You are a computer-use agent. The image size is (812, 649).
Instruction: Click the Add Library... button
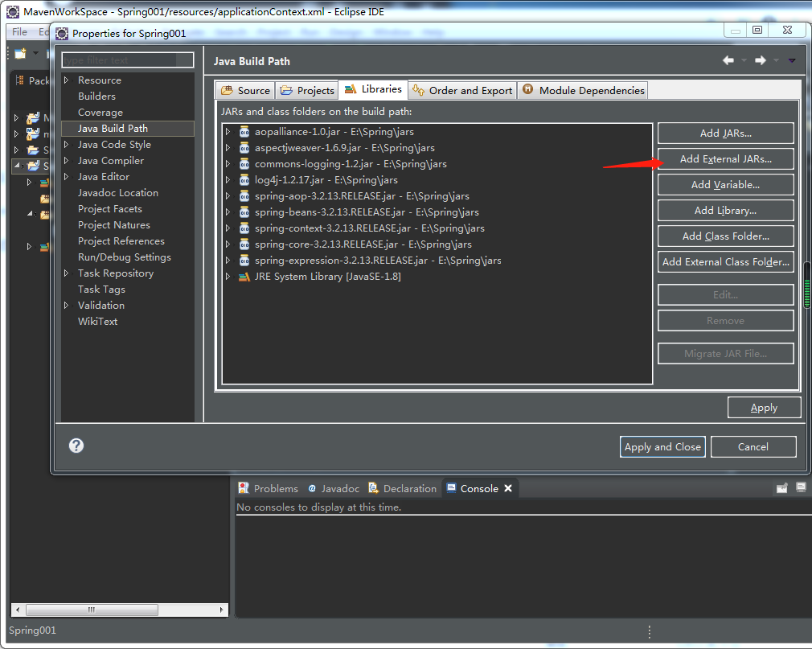[x=725, y=210]
